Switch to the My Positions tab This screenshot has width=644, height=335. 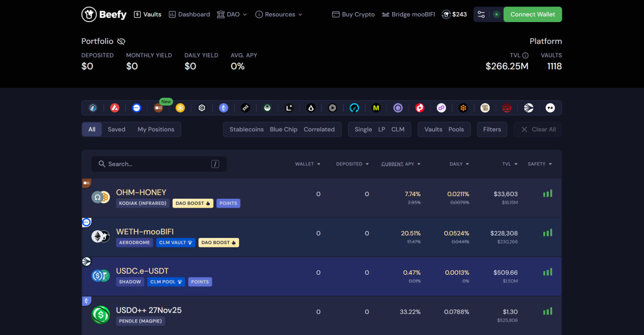[156, 129]
